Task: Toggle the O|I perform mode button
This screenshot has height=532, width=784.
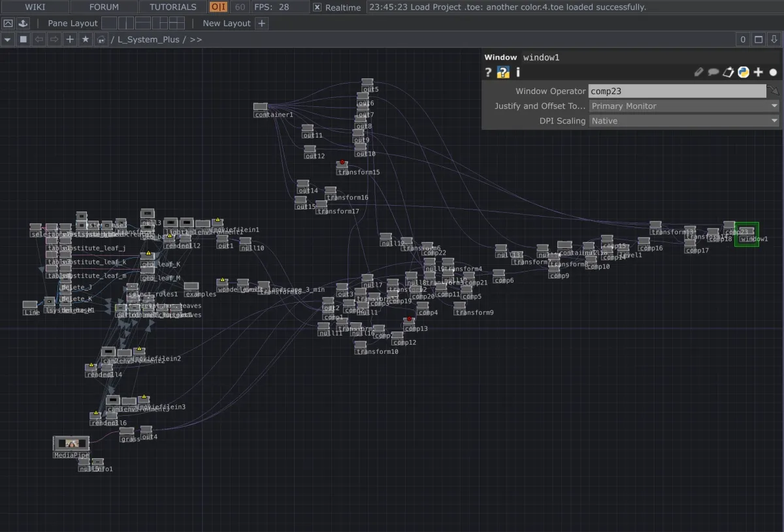Action: pyautogui.click(x=218, y=7)
